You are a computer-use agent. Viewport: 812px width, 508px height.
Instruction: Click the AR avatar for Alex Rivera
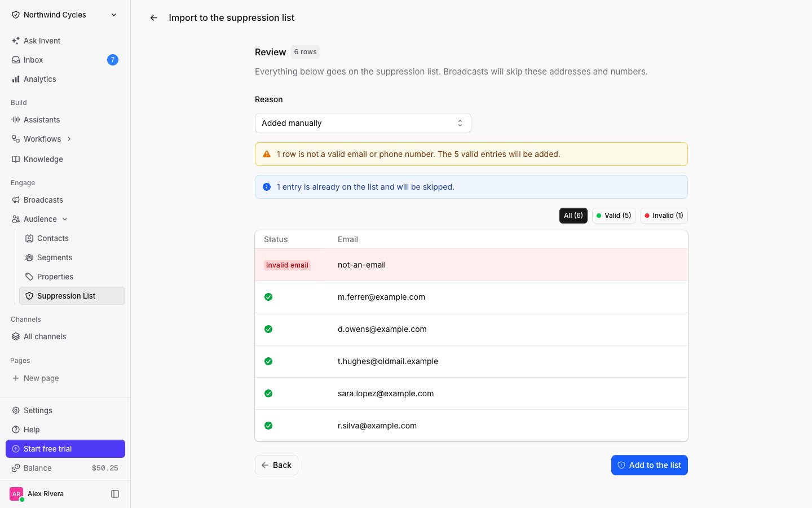click(x=16, y=494)
